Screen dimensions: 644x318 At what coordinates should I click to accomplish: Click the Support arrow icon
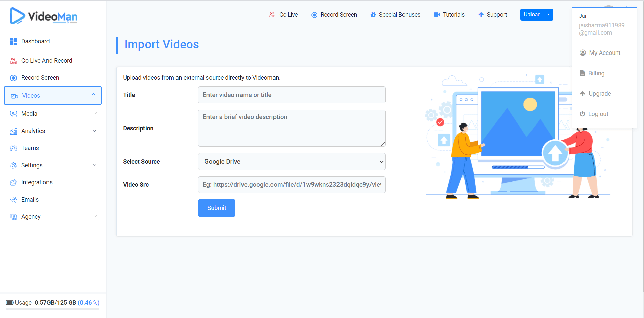481,15
